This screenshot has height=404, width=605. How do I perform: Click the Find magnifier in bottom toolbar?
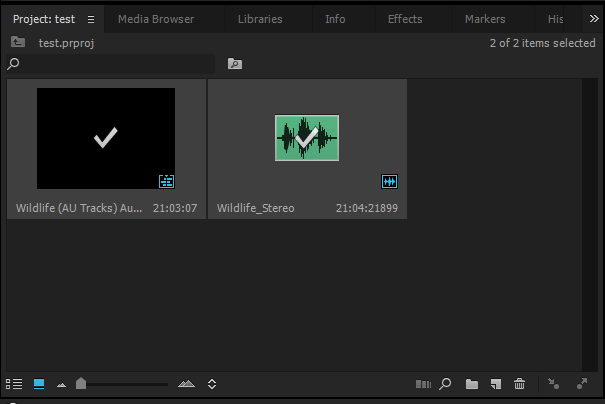[446, 383]
